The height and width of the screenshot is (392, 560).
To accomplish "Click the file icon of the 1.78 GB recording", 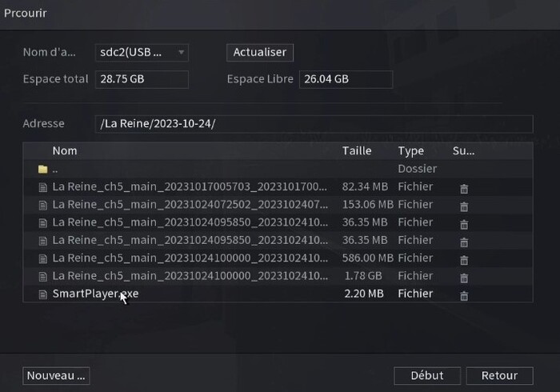I will pyautogui.click(x=43, y=277).
